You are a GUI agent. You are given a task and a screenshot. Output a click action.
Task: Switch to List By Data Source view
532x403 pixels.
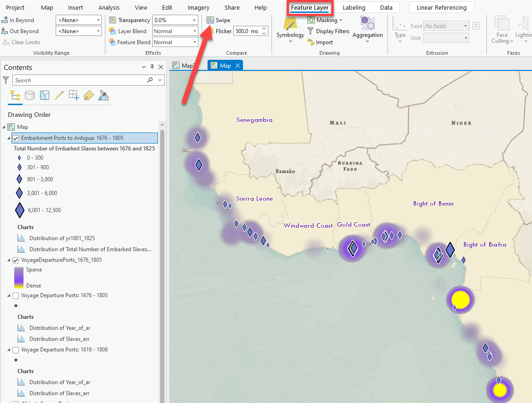[x=30, y=95]
